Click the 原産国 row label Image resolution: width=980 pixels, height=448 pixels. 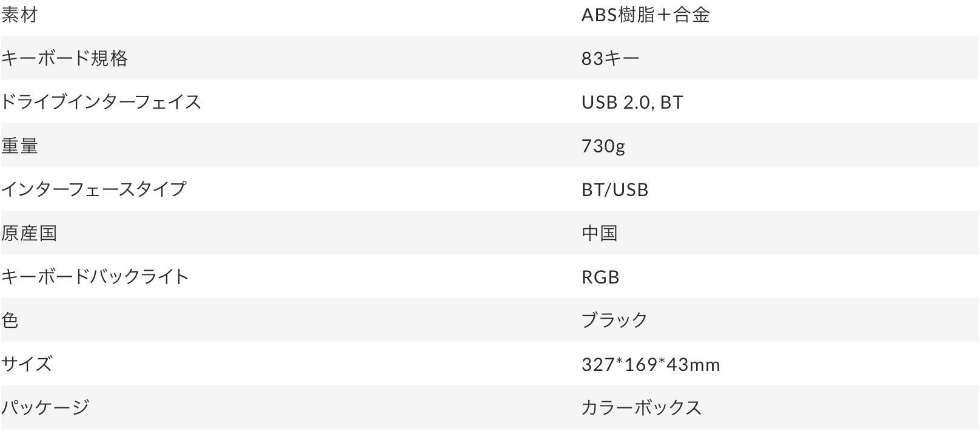pos(29,233)
